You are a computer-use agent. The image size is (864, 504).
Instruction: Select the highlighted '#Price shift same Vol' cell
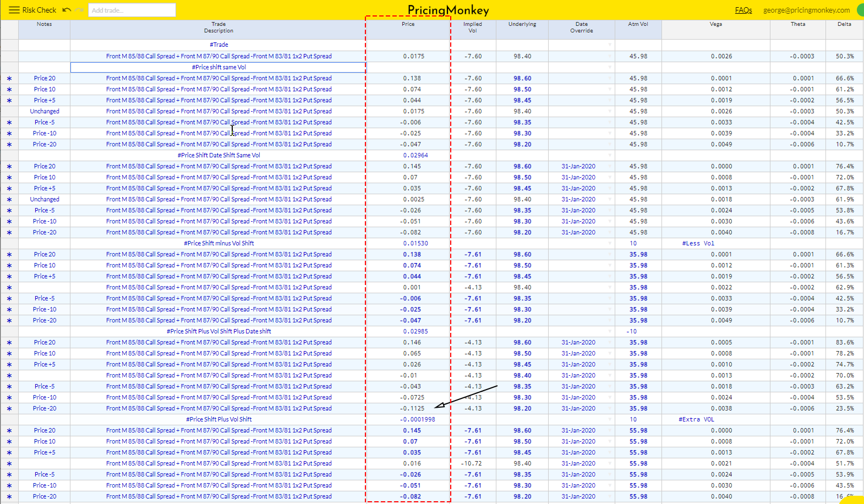(x=218, y=67)
